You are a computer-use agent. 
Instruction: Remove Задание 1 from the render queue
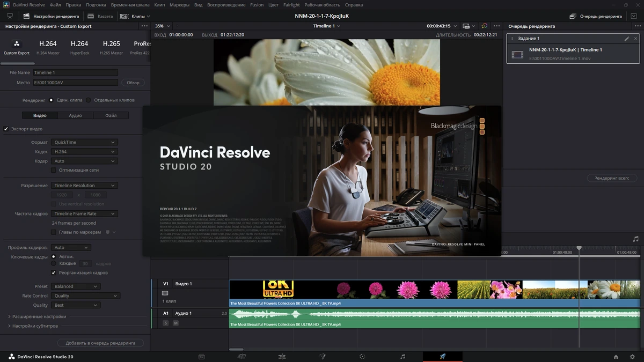(x=636, y=39)
